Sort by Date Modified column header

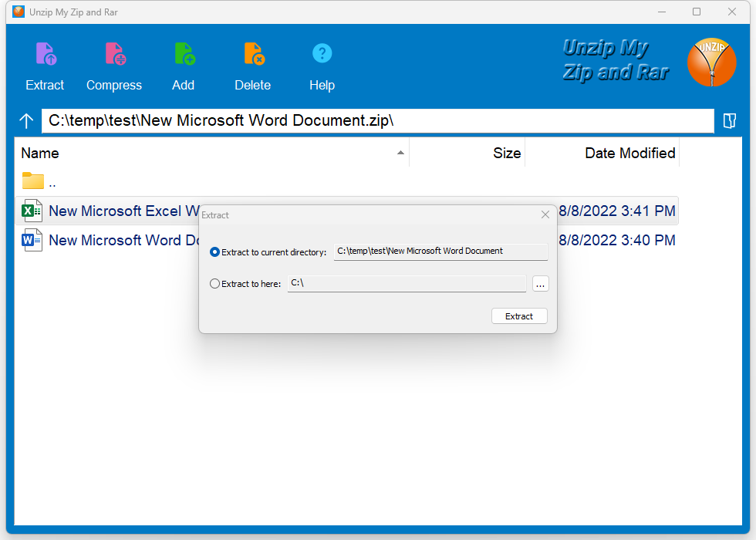(x=602, y=153)
